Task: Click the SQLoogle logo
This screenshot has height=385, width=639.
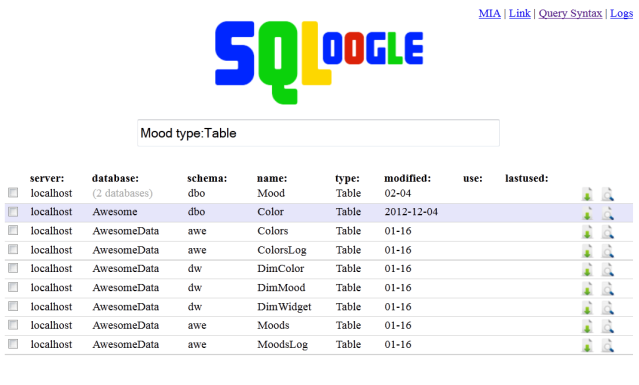Action: (x=319, y=62)
